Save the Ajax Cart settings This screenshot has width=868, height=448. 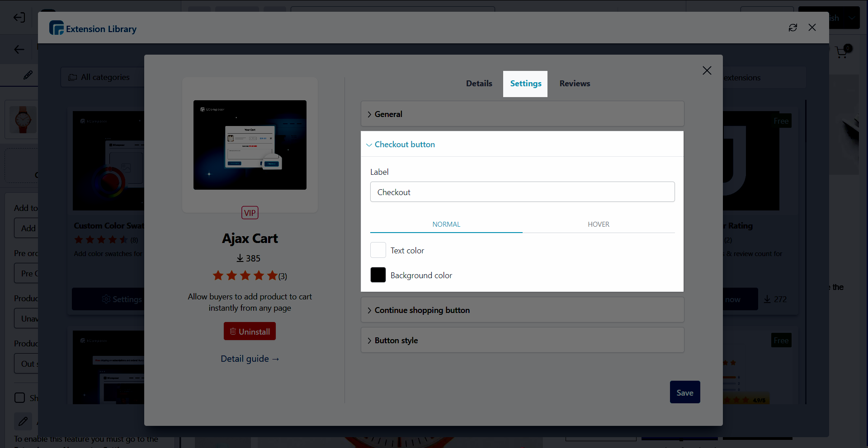pyautogui.click(x=685, y=392)
